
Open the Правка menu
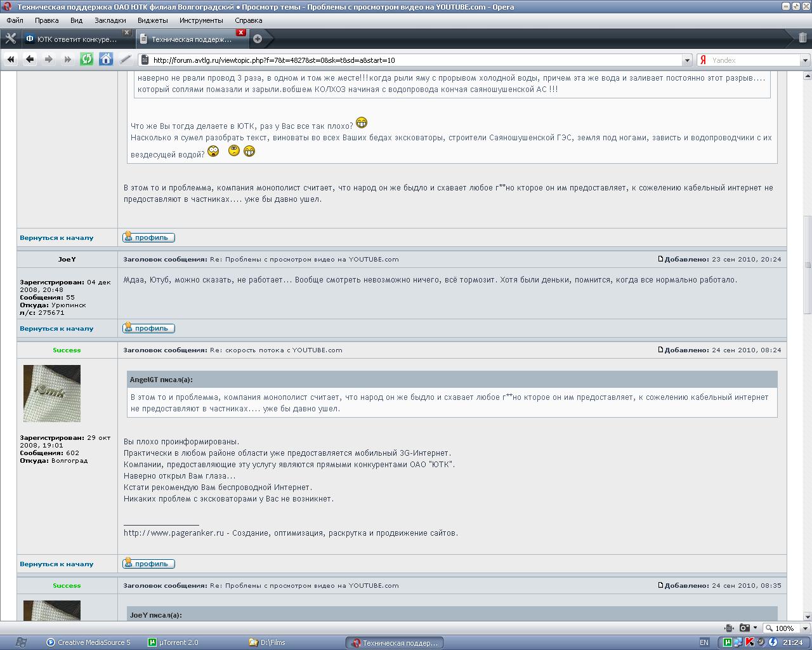point(47,20)
